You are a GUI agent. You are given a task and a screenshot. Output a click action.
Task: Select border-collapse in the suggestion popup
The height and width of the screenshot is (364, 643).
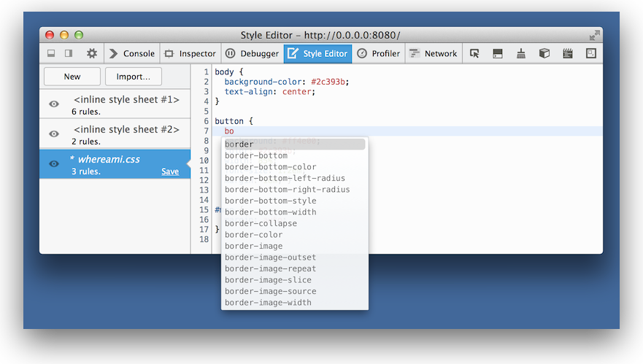coord(261,223)
